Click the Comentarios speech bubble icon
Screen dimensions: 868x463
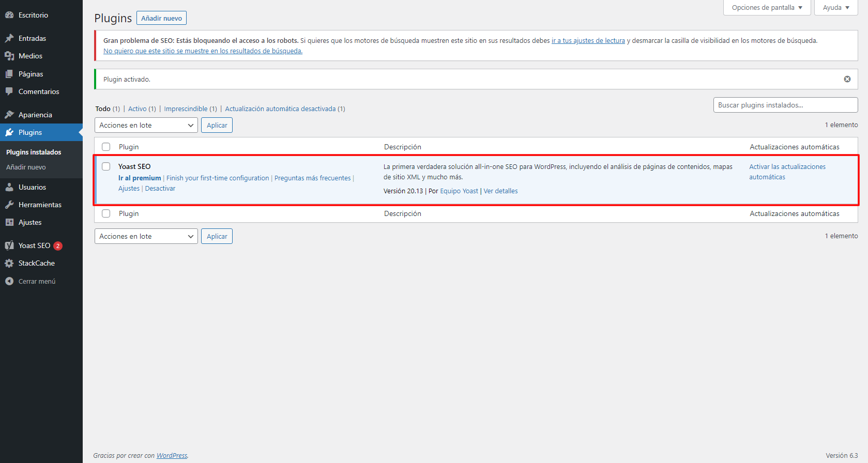[9, 91]
